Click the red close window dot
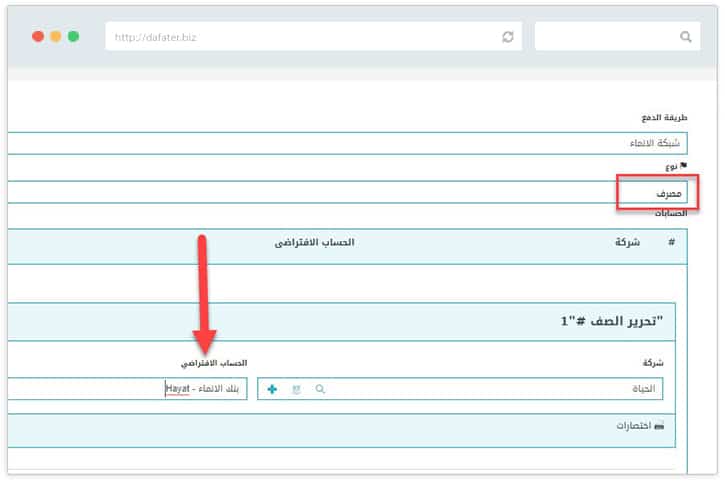Viewport: 725px width, 485px height. click(x=38, y=36)
